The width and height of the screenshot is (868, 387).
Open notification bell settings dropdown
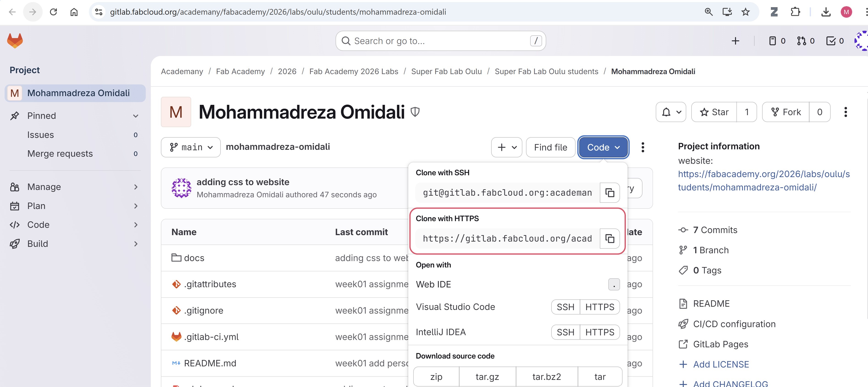tap(671, 112)
